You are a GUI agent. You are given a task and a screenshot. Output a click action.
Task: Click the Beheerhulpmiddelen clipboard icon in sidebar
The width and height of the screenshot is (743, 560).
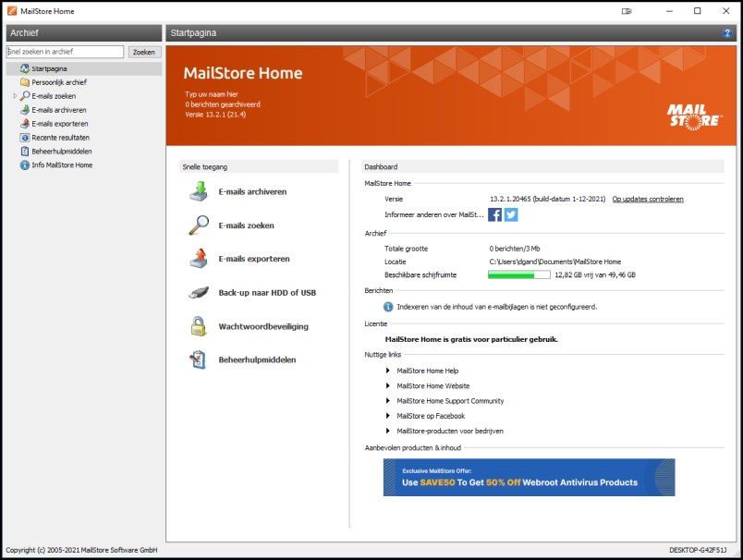point(25,152)
